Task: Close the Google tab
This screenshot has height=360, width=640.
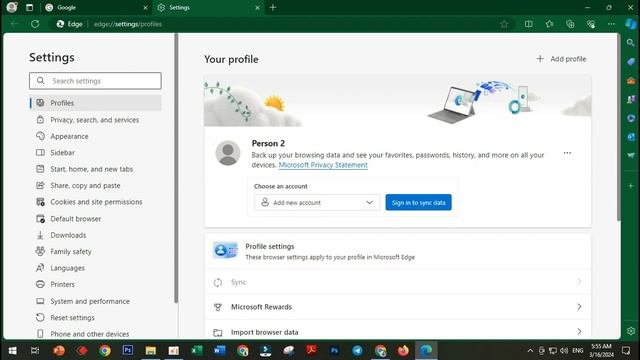Action: click(145, 8)
